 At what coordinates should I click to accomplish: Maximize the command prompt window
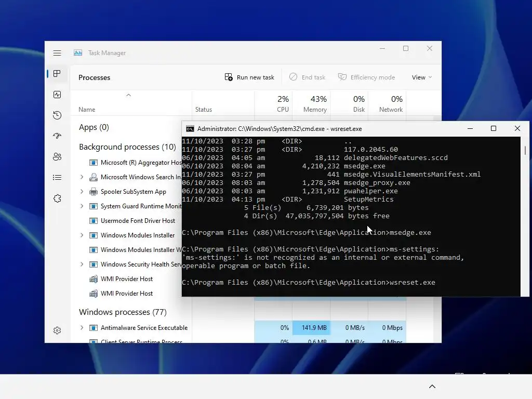pos(494,128)
